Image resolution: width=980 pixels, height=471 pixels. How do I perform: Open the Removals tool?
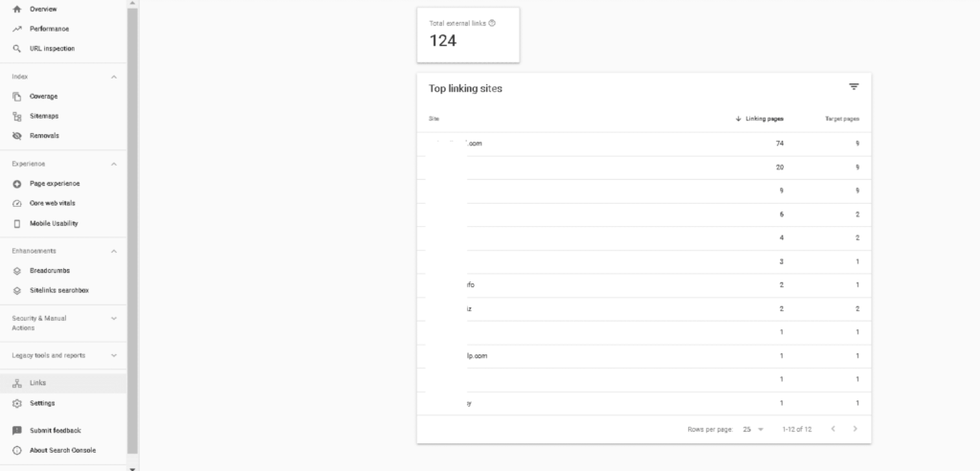click(44, 136)
